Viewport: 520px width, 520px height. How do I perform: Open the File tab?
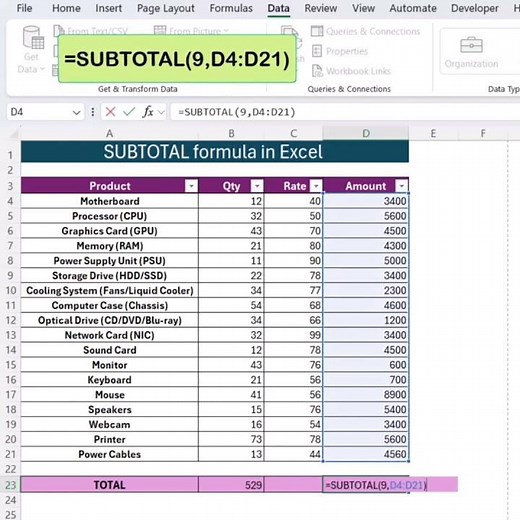[x=24, y=8]
